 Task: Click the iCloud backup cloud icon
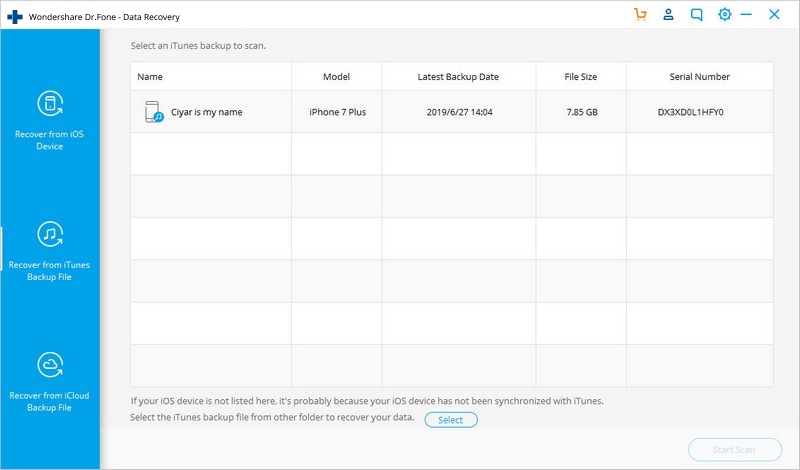[50, 364]
